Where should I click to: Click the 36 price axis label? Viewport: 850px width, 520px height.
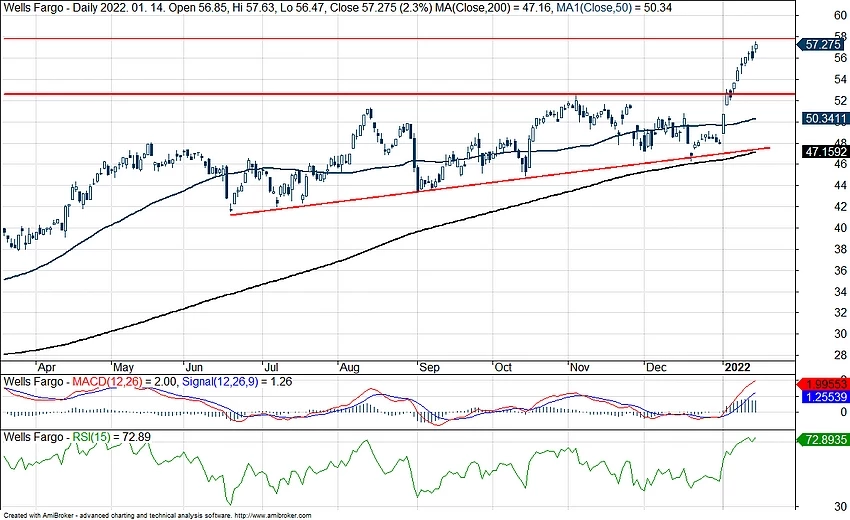pos(840,270)
